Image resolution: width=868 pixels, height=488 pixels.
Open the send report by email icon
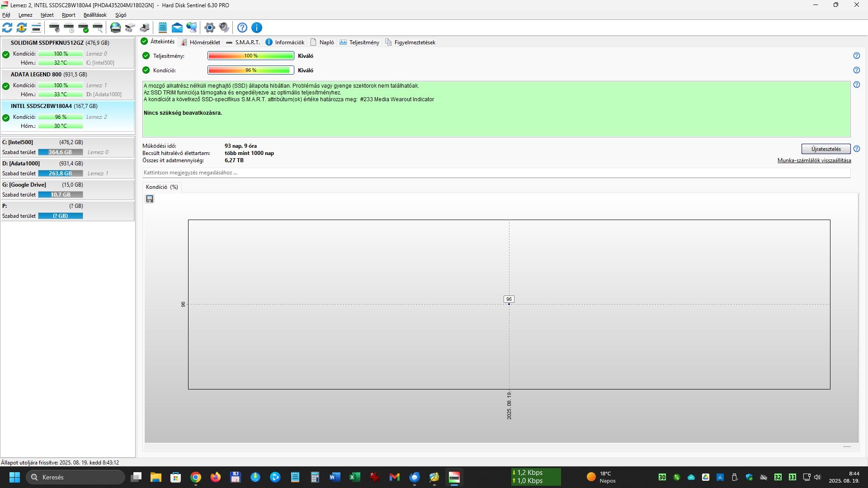coord(177,28)
